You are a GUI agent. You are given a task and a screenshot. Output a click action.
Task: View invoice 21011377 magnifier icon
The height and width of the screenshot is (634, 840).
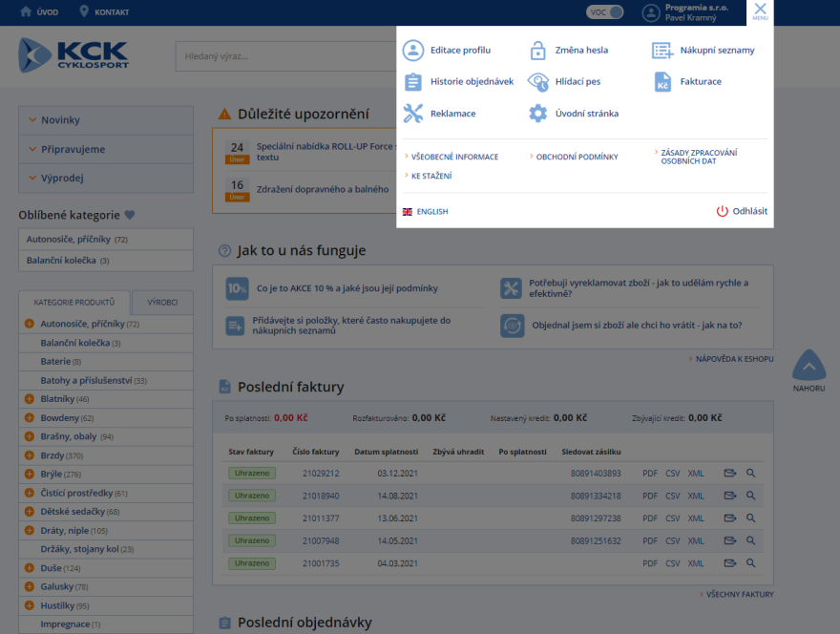(x=751, y=518)
